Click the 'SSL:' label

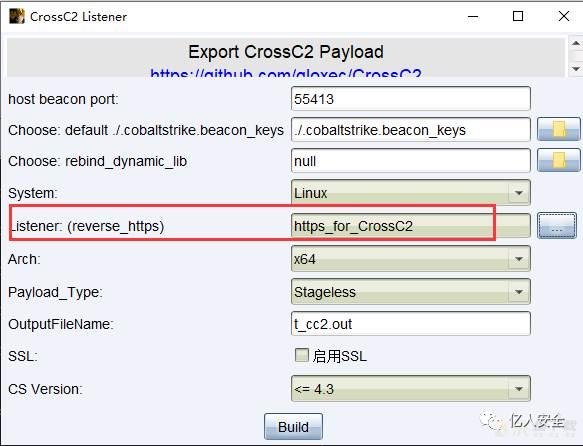pyautogui.click(x=23, y=356)
